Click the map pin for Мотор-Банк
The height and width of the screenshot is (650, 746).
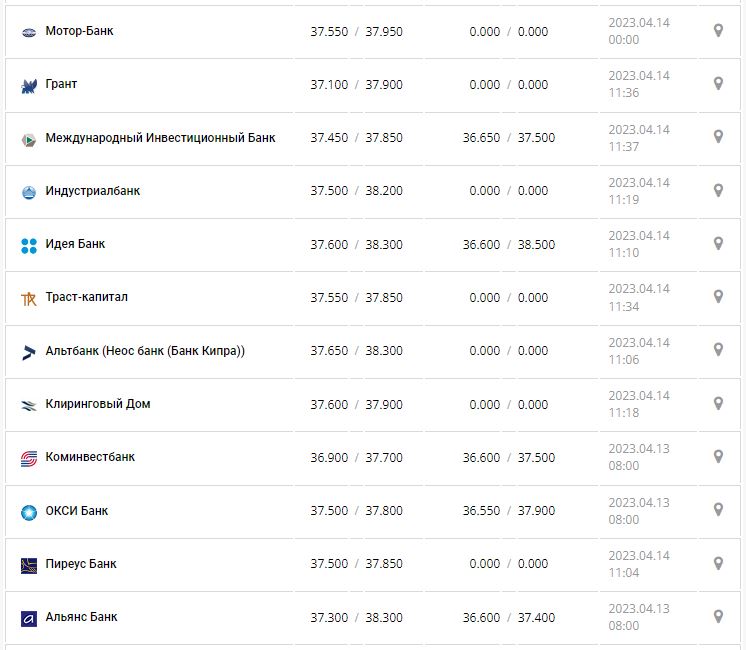(718, 31)
